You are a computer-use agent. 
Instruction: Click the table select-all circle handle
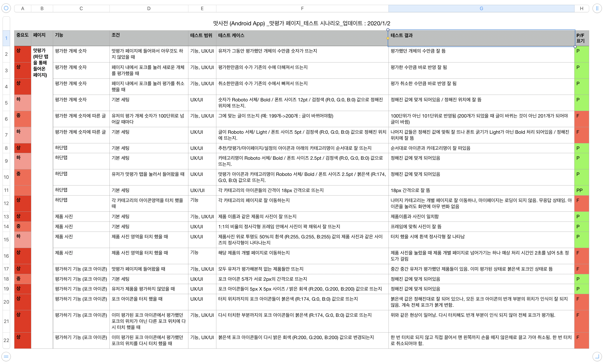pyautogui.click(x=6, y=8)
